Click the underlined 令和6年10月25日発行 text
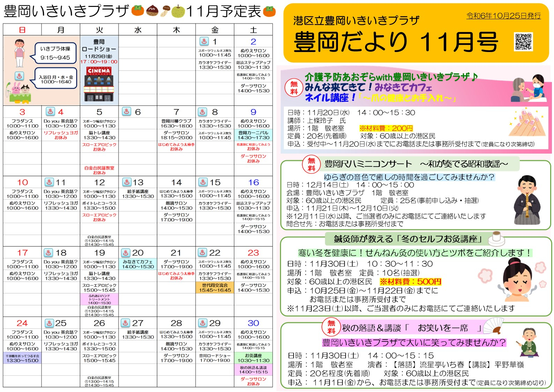 click(503, 16)
